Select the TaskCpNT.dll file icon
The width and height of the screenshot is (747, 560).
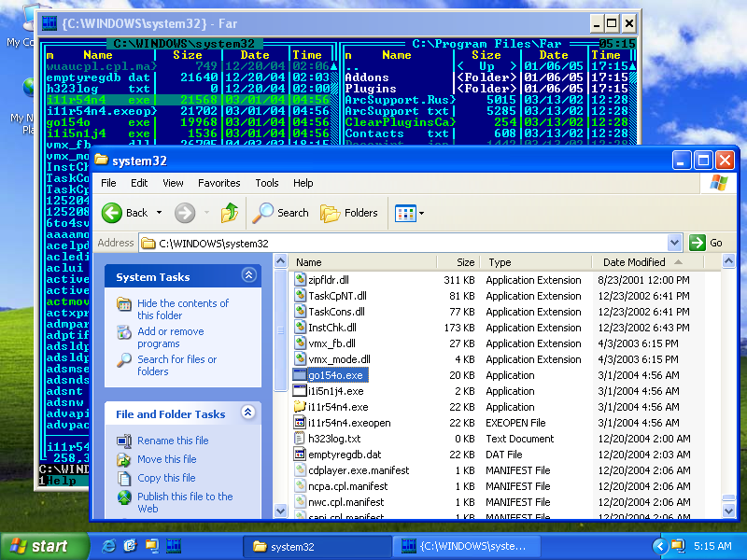point(300,296)
